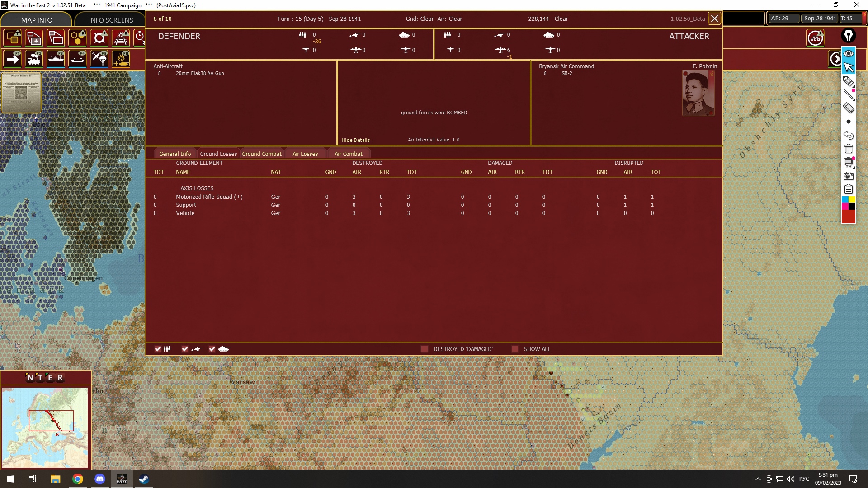Click the newspaper thumbnail on map
The height and width of the screenshot is (488, 868).
[x=21, y=93]
